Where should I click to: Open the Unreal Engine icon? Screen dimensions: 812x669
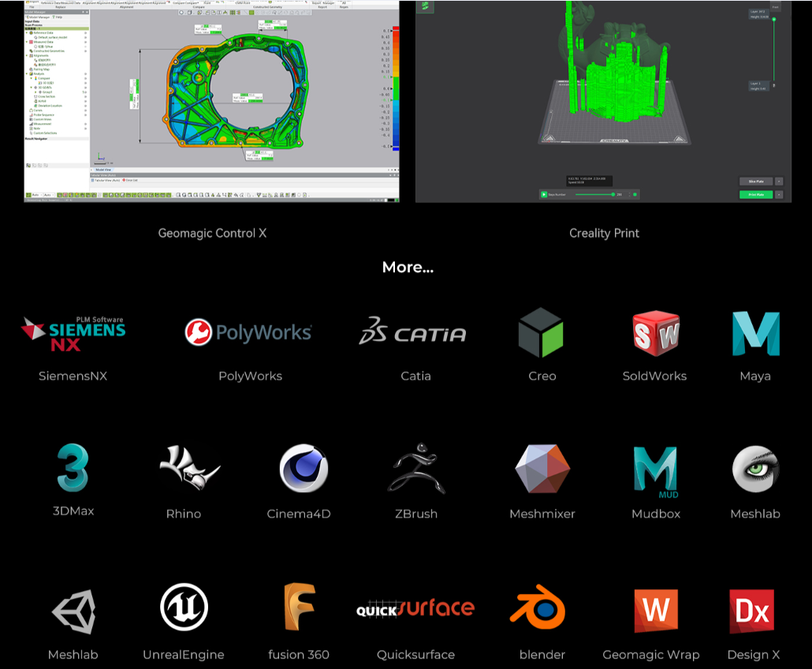tap(184, 607)
